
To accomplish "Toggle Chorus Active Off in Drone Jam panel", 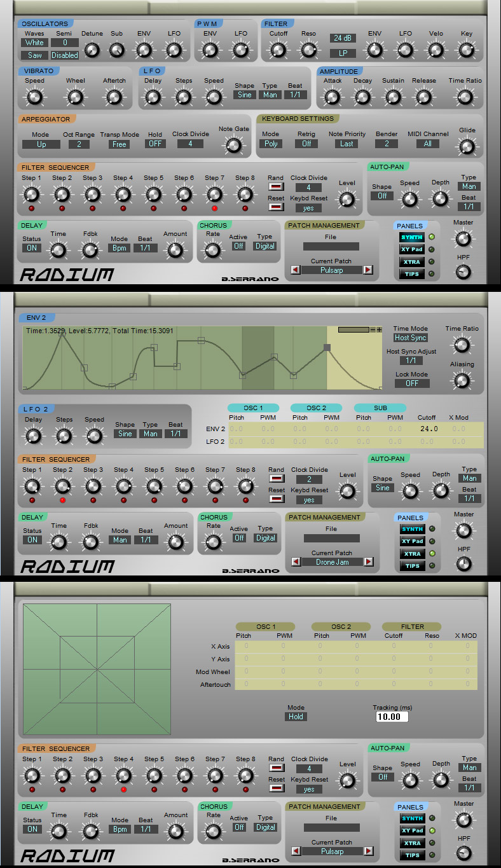I will 239,538.
